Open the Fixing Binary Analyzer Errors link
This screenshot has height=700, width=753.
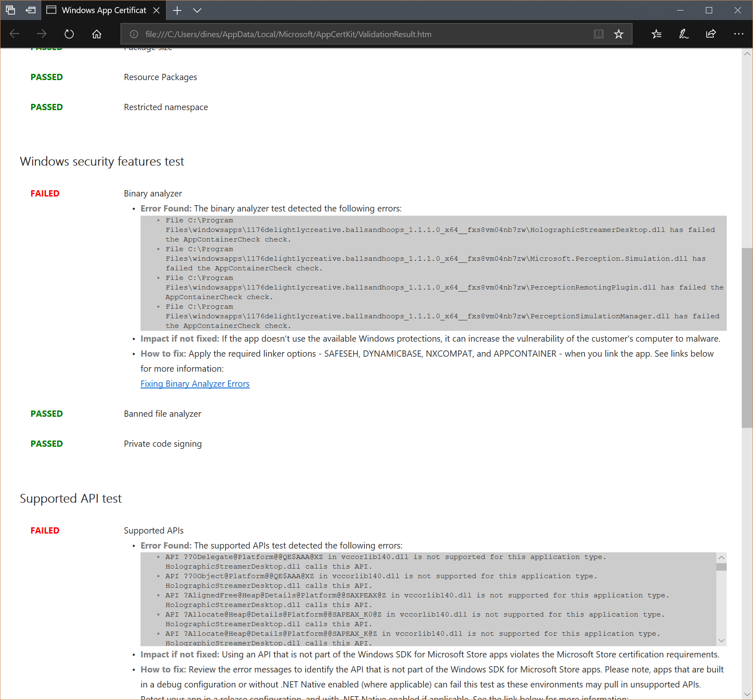point(195,384)
